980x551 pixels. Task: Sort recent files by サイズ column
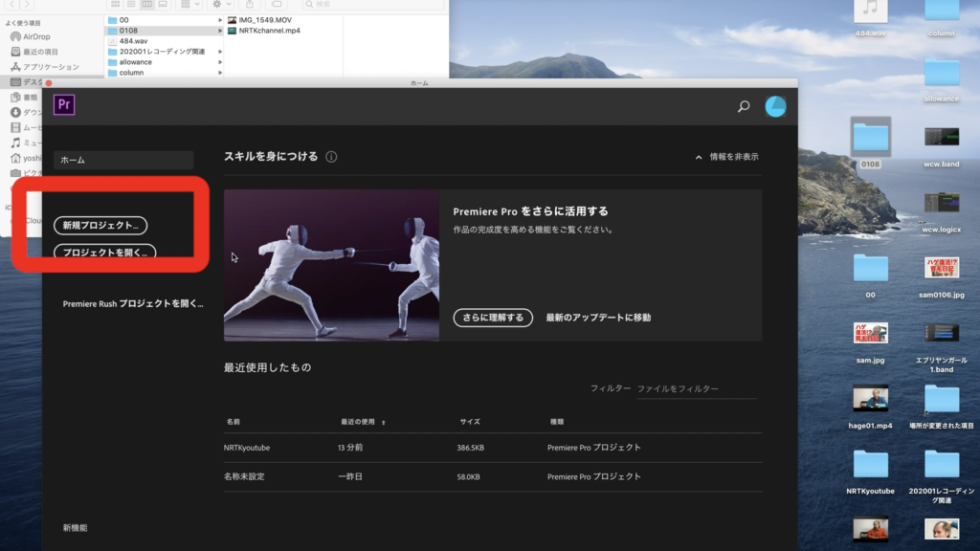[470, 422]
